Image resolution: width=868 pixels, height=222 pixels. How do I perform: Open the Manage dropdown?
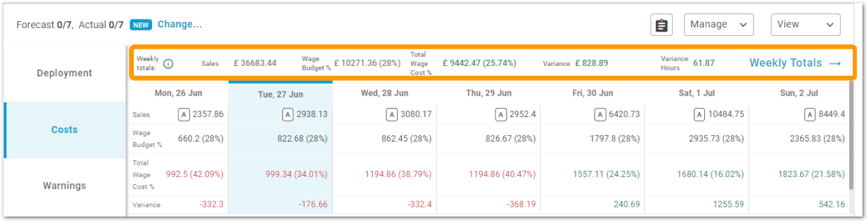point(718,25)
